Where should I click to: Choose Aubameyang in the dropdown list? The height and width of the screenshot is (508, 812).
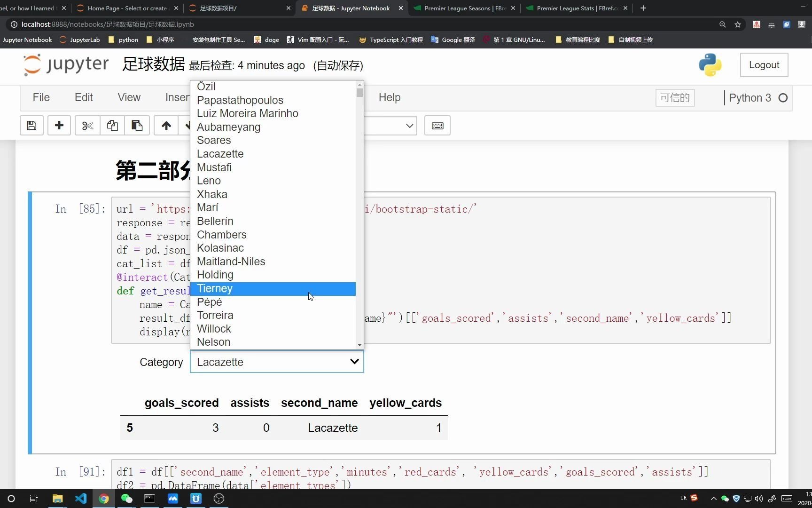pyautogui.click(x=229, y=127)
